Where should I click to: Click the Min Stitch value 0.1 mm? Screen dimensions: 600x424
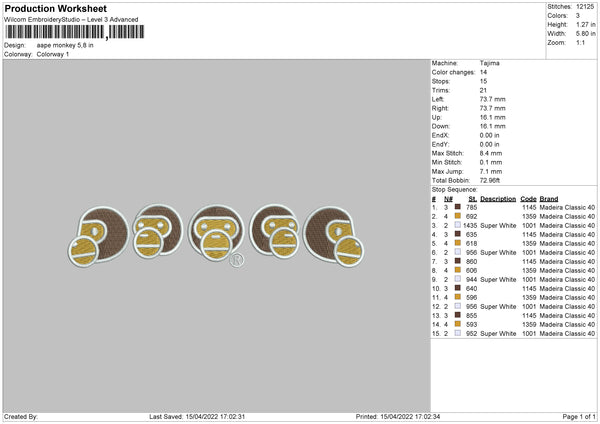(491, 162)
